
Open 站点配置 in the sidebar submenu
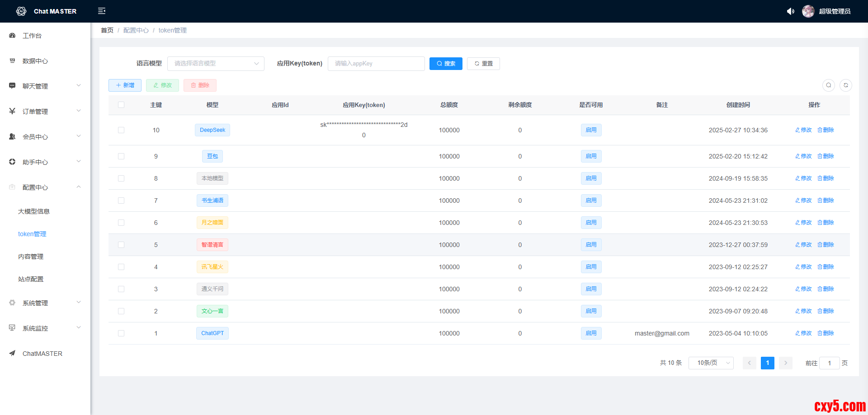(x=31, y=279)
